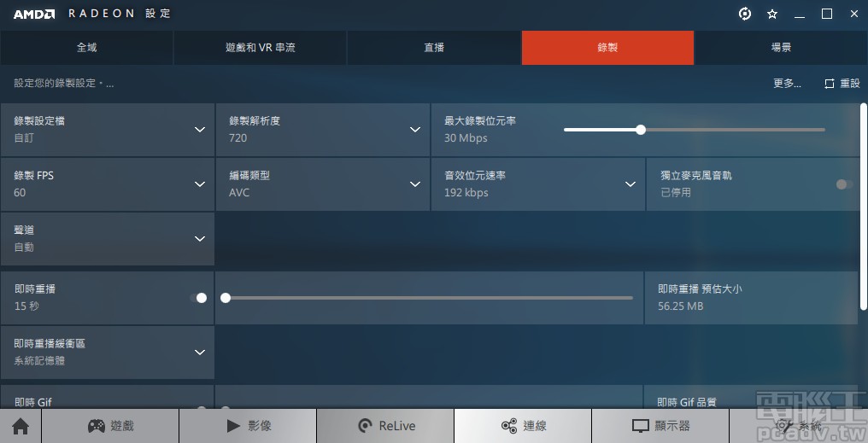This screenshot has width=868, height=443.
Task: Click the Radeon update notification icon
Action: [x=745, y=14]
